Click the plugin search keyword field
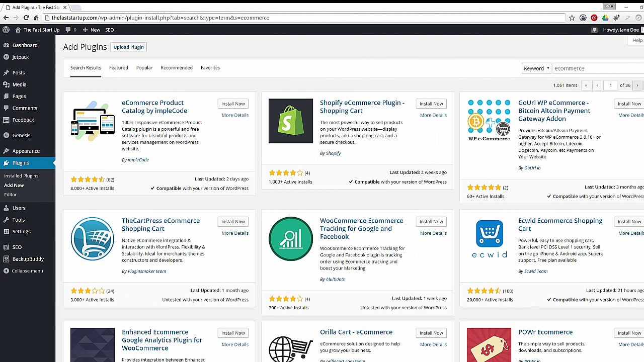The width and height of the screenshot is (644, 362). click(598, 68)
